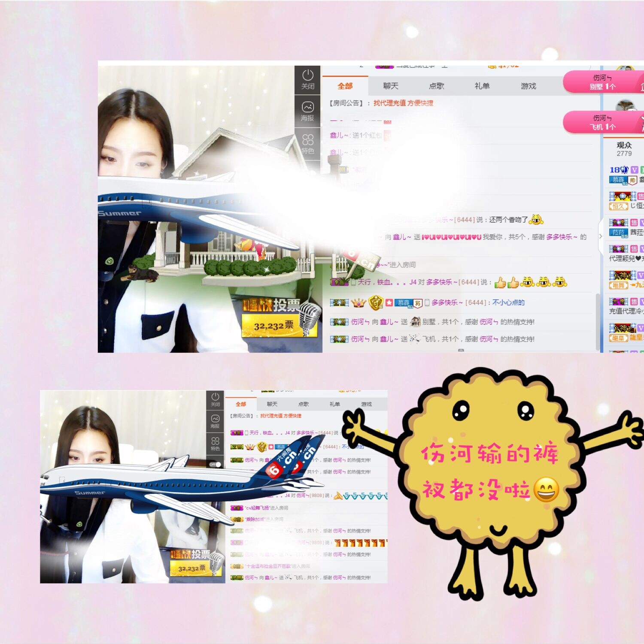Viewport: 644px width, 644px height.
Task: Click the gold 守 shield badge in upper chat
Action: pyautogui.click(x=376, y=303)
